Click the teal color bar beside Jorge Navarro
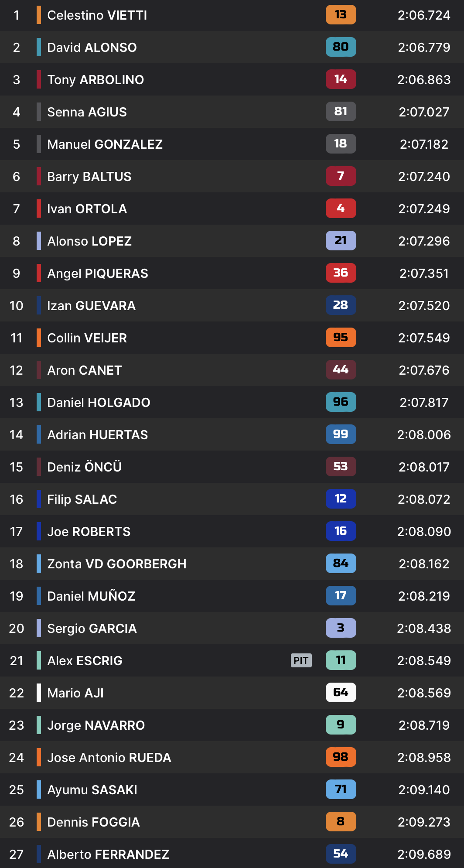 coord(39,725)
